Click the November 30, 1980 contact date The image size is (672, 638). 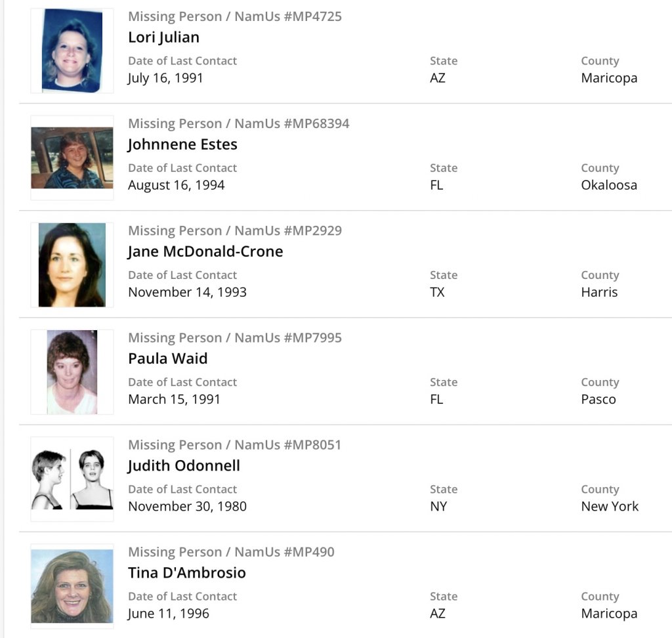click(187, 506)
